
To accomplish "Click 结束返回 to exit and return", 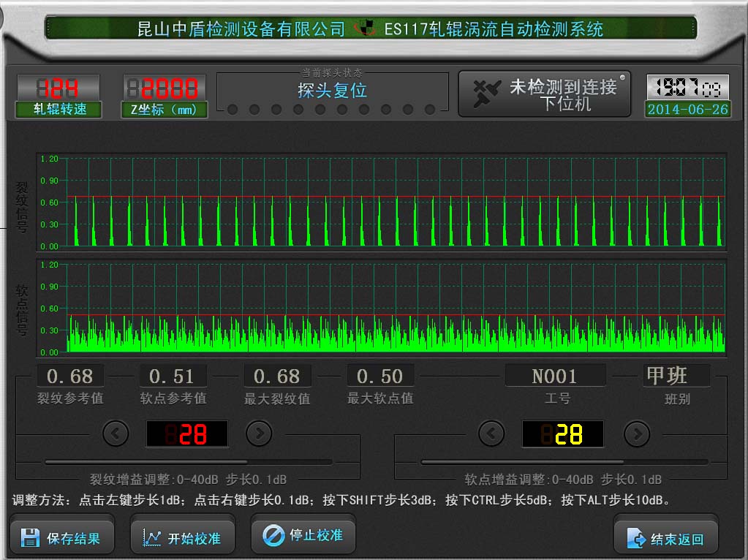I will click(666, 539).
